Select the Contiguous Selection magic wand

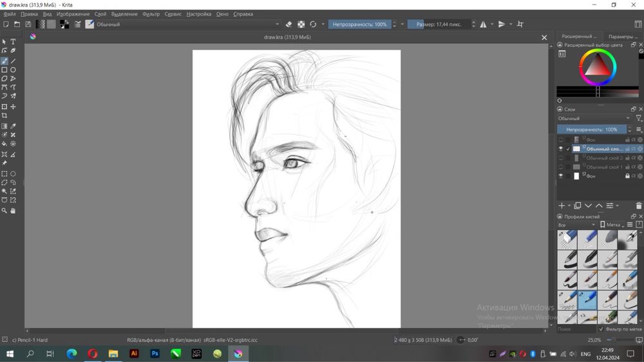pyautogui.click(x=4, y=191)
